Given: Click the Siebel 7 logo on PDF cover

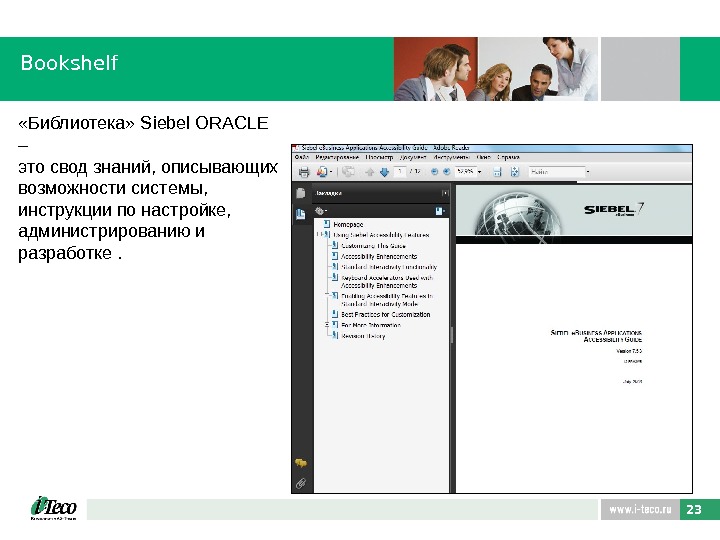Looking at the screenshot, I should tap(613, 209).
